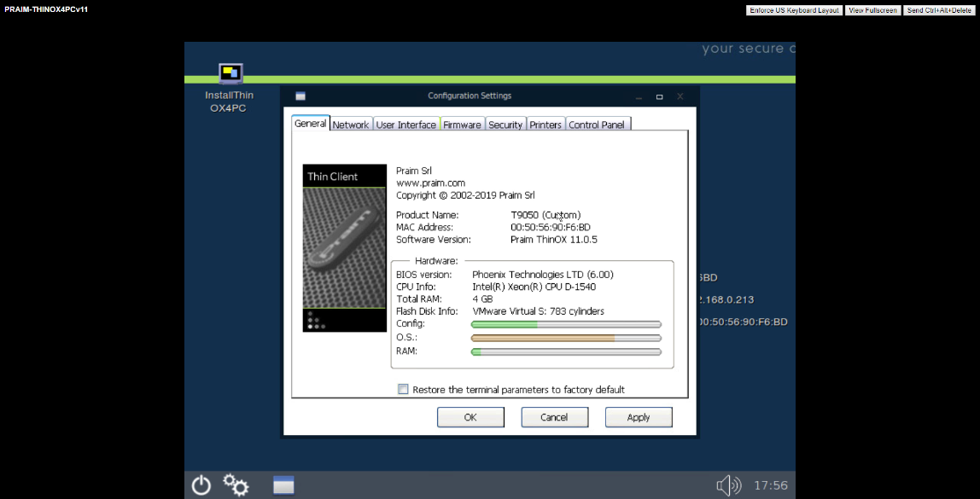Viewport: 980px width, 499px height.
Task: Click the Config usage progress bar
Action: (x=566, y=324)
